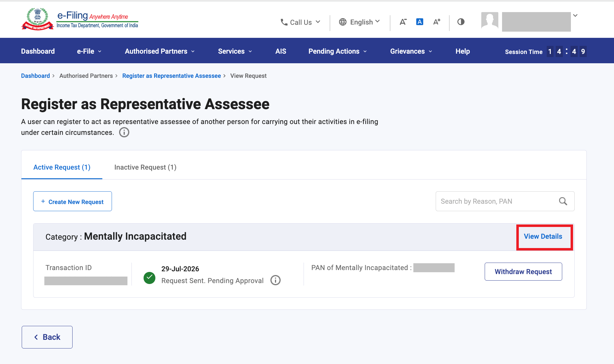Open the Call Us dropdown
The width and height of the screenshot is (614, 364).
tap(300, 22)
